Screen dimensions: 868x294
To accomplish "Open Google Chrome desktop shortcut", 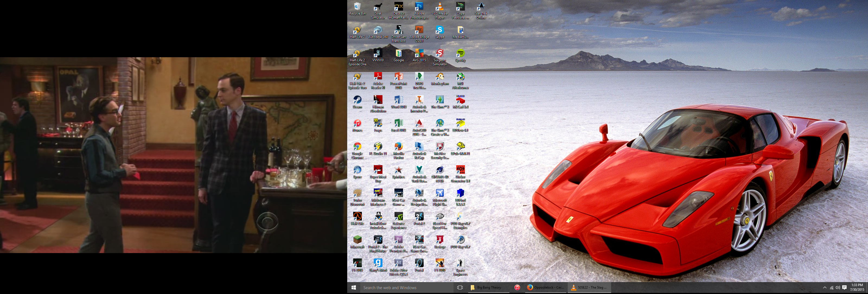I will (357, 151).
